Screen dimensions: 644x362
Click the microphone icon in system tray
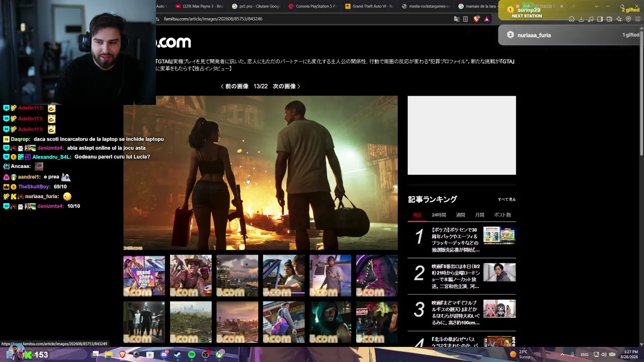[572, 354]
